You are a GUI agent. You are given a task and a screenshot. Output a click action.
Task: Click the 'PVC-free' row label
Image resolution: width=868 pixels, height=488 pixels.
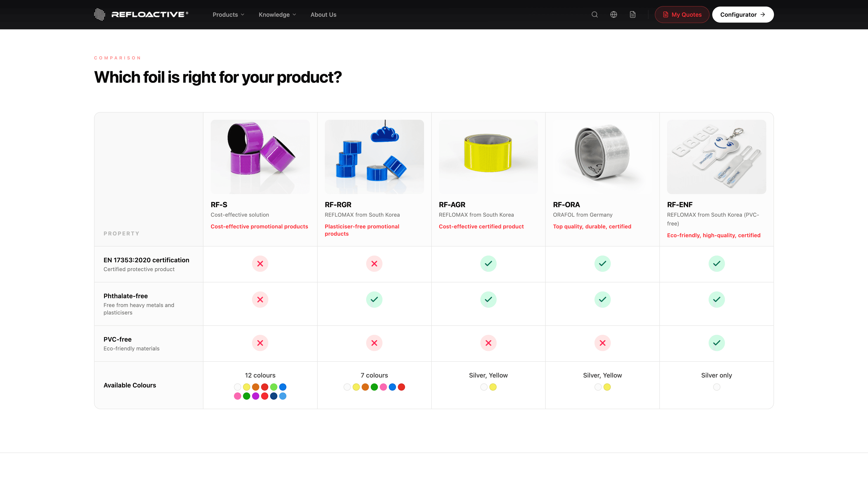coord(117,340)
